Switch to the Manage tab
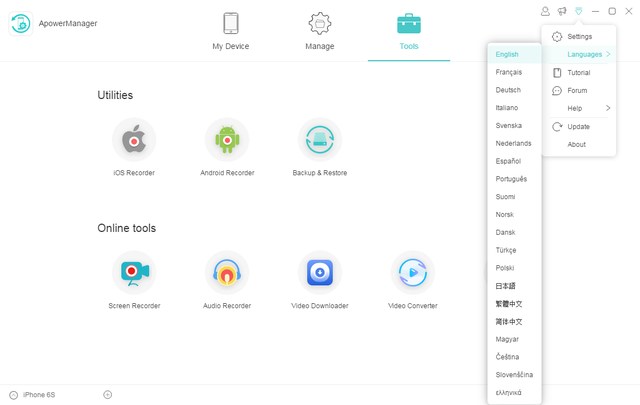 (x=320, y=30)
